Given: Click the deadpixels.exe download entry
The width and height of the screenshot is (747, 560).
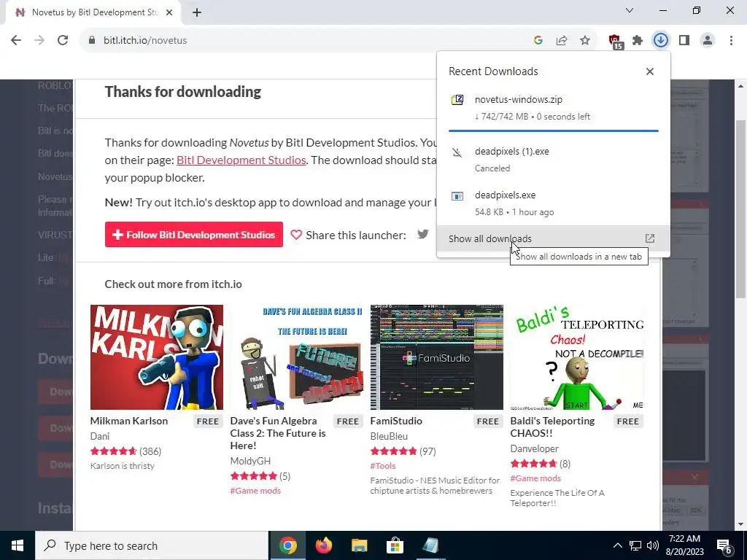Looking at the screenshot, I should (554, 203).
